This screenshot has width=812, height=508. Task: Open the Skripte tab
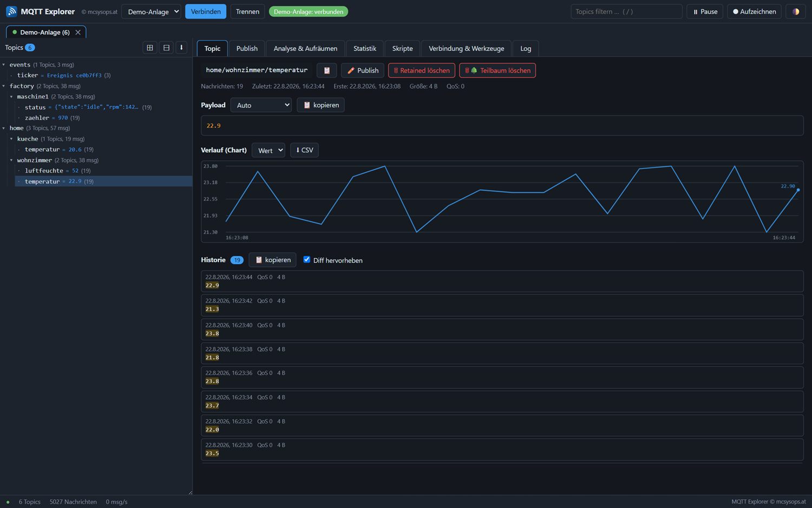[x=402, y=48]
